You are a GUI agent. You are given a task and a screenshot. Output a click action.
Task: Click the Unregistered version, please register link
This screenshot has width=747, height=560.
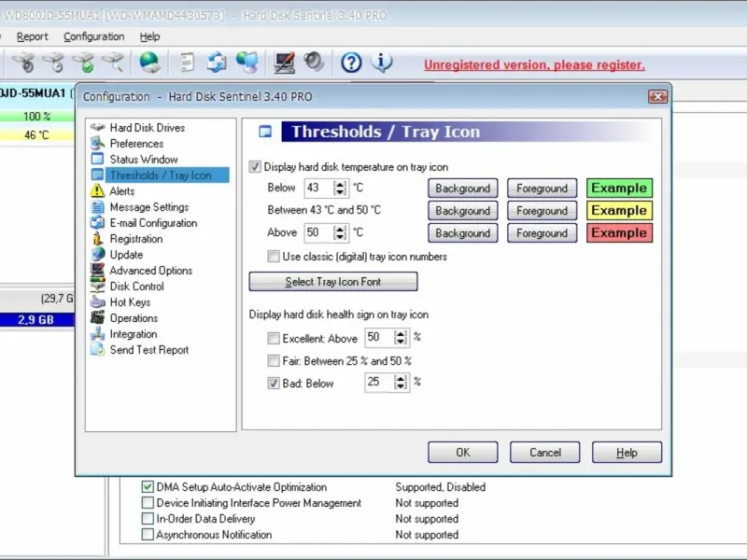534,64
